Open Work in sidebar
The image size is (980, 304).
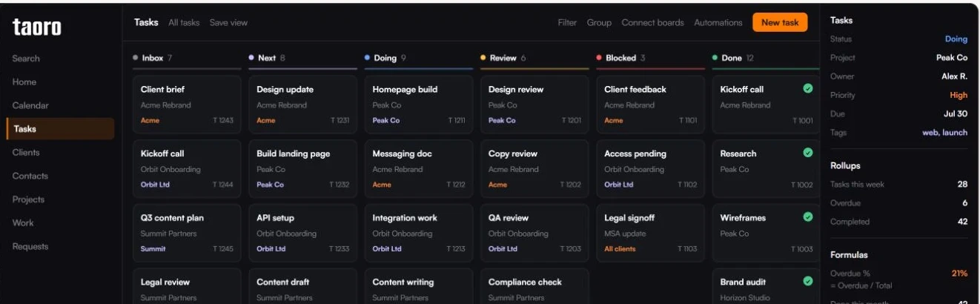[x=23, y=222]
